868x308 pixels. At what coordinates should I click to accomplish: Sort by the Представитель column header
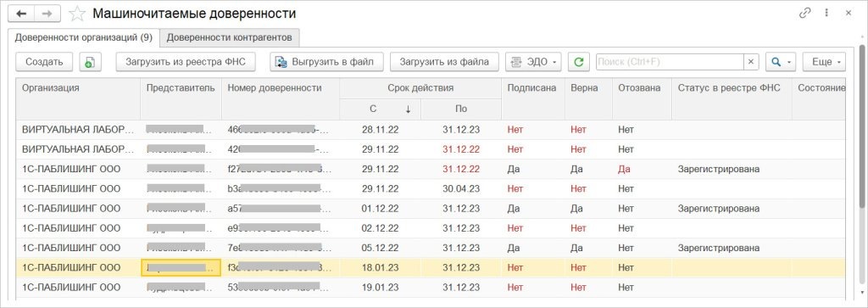pyautogui.click(x=181, y=98)
